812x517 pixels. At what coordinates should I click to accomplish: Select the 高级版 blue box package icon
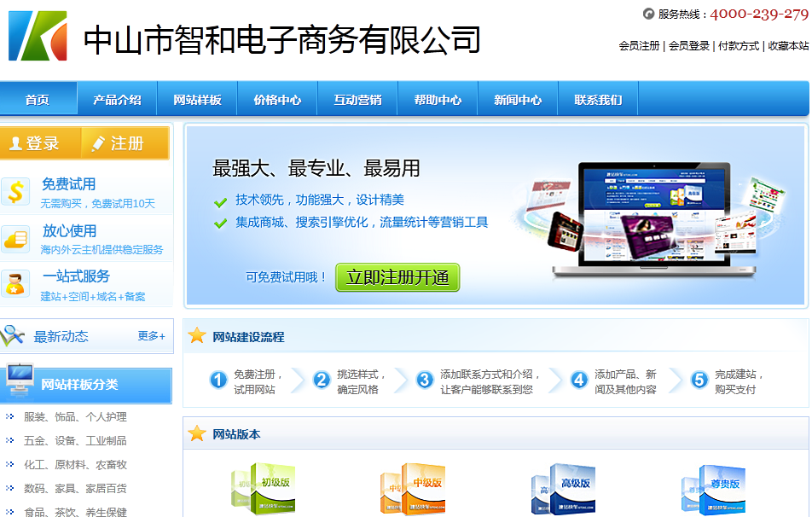[563, 490]
